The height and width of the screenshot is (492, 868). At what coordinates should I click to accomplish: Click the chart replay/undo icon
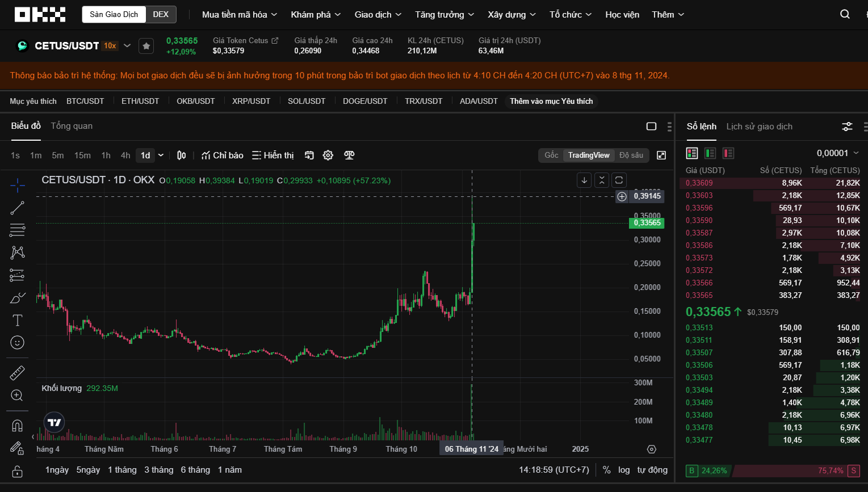309,155
